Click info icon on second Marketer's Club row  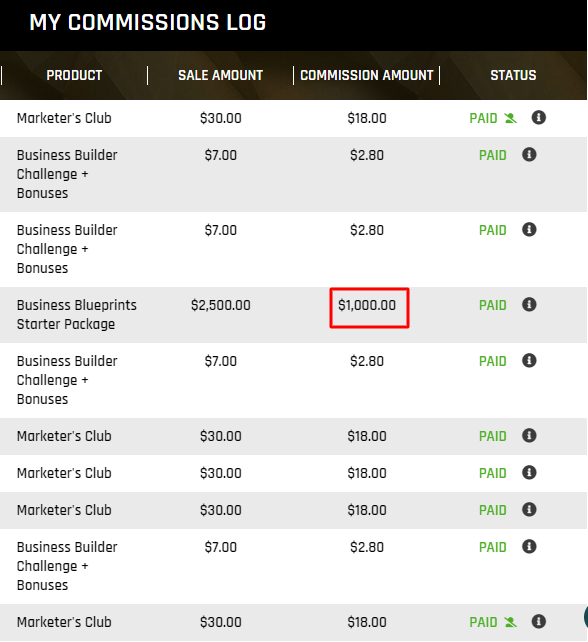tap(529, 436)
